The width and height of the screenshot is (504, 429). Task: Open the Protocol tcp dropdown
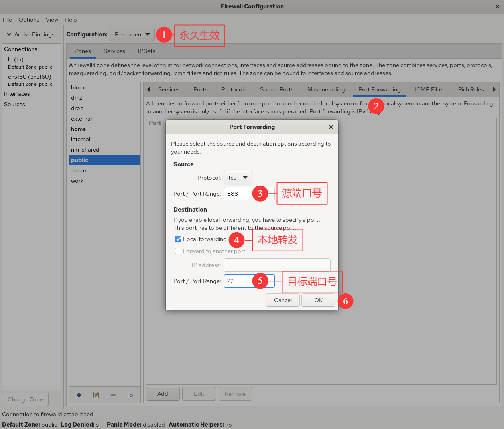click(x=238, y=178)
